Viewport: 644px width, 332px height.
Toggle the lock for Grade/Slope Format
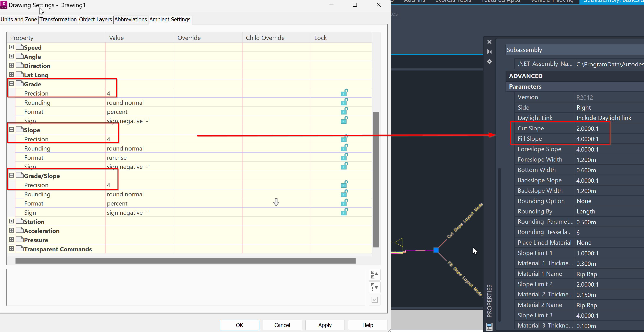click(x=343, y=203)
